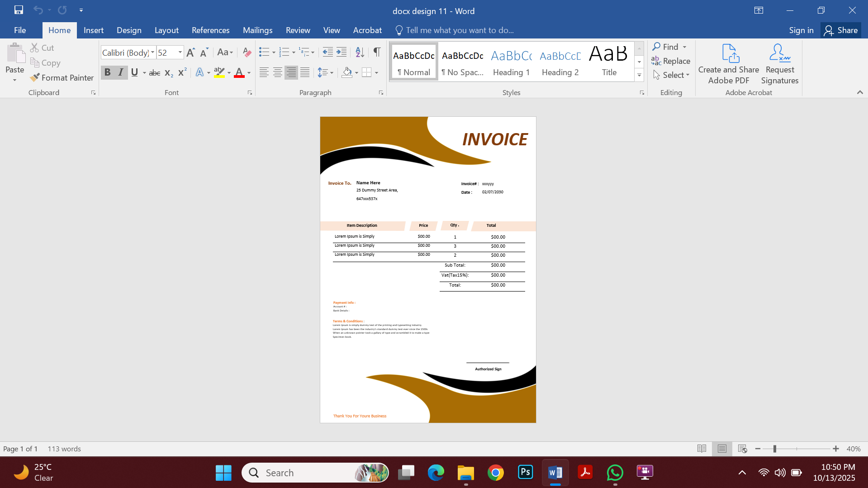This screenshot has width=868, height=488.
Task: Click the Clear All Formatting icon
Action: [x=247, y=52]
